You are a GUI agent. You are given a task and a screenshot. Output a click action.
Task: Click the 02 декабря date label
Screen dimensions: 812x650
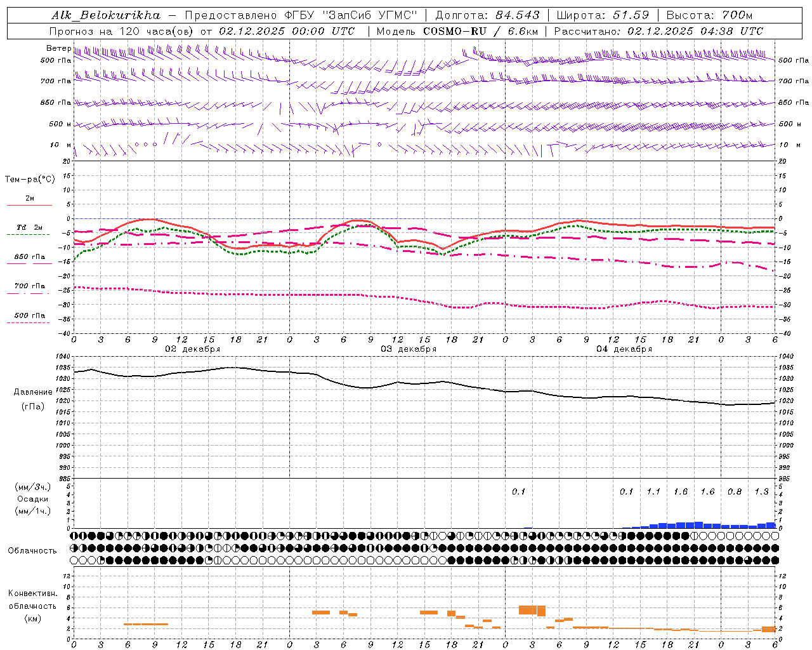(193, 349)
